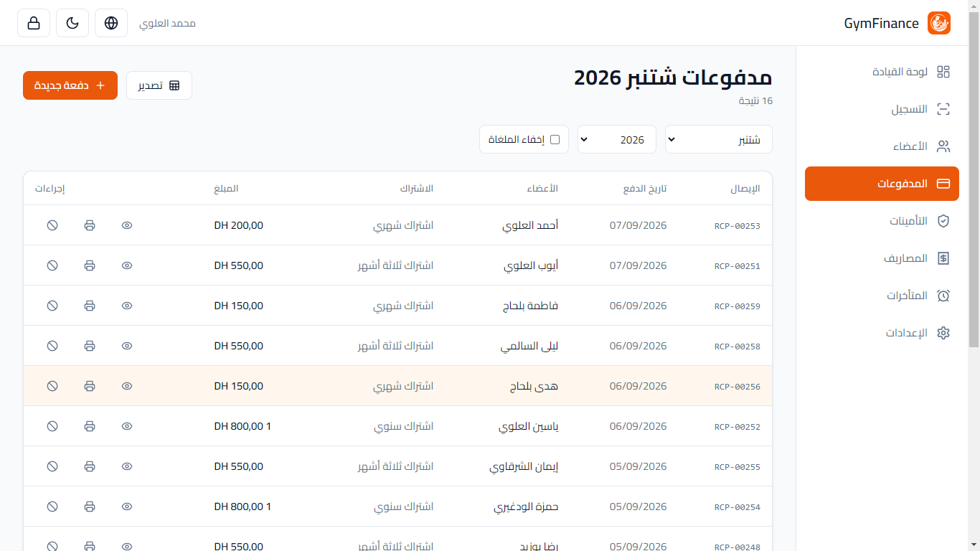Click the دفعة جديدة new payment button
The image size is (980, 551).
point(70,85)
